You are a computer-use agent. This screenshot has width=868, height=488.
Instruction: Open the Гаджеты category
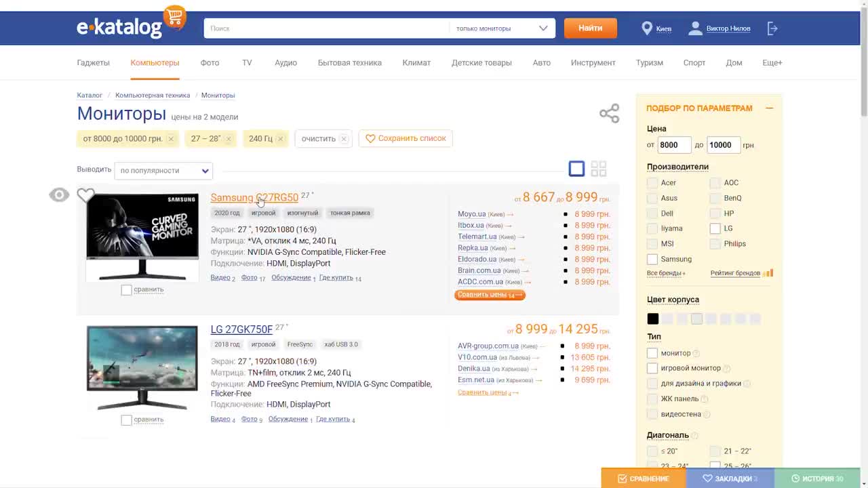click(x=93, y=62)
